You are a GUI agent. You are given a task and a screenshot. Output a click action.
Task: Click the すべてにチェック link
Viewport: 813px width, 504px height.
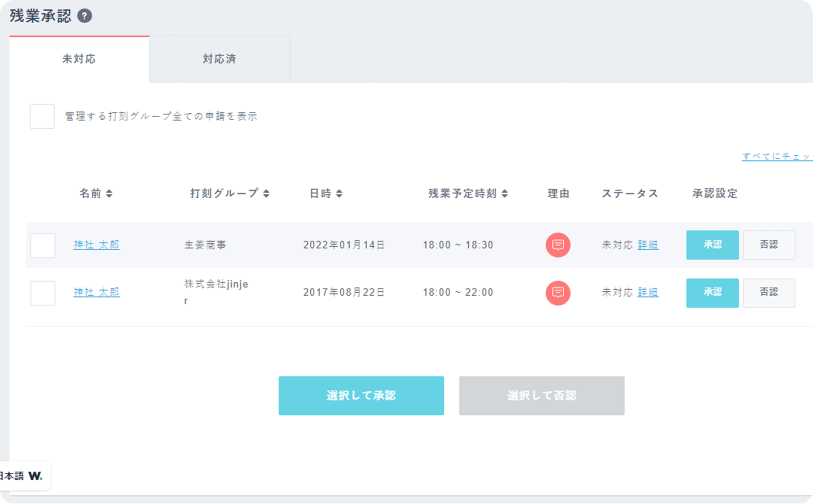[x=776, y=157]
